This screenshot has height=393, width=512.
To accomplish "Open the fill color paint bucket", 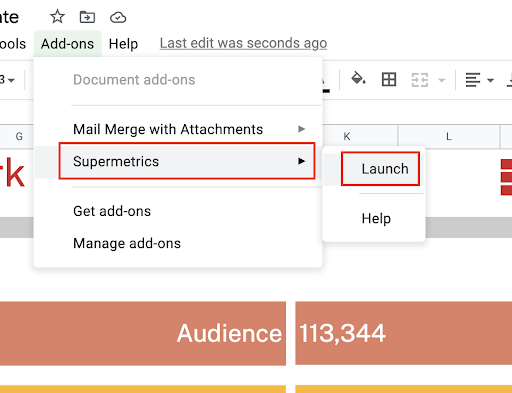I will tap(358, 79).
